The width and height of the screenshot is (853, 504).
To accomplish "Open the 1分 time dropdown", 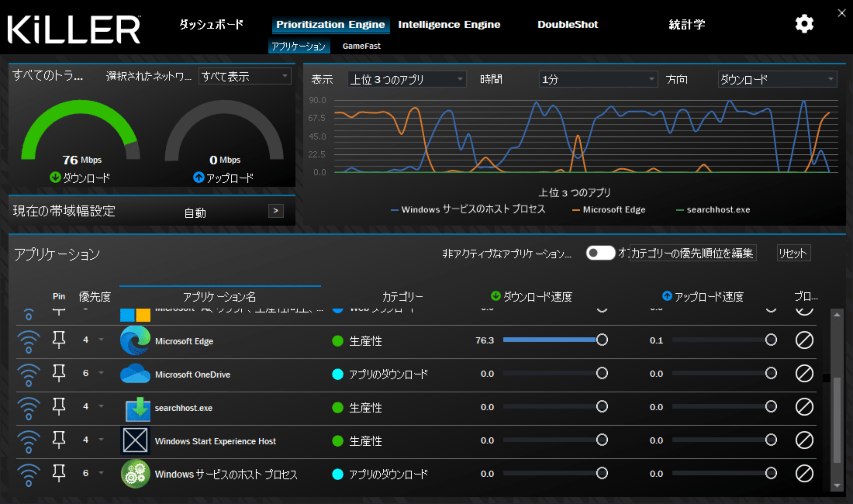I will pos(598,79).
